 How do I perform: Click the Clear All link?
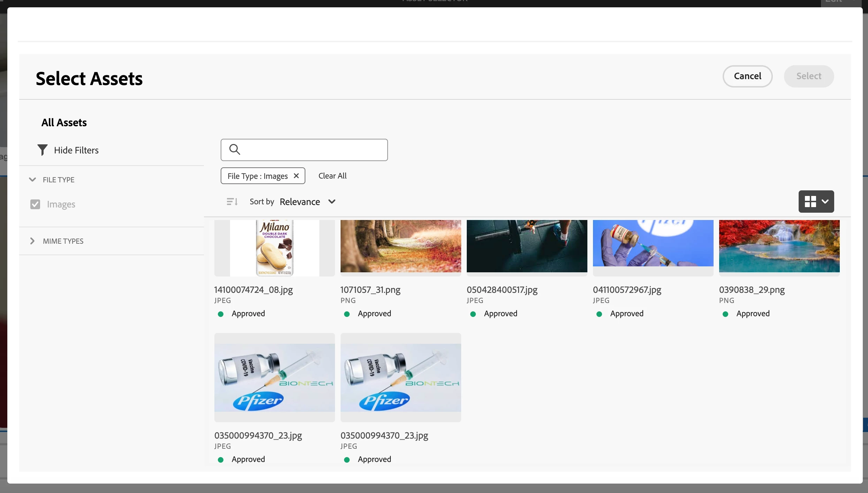[x=332, y=176]
